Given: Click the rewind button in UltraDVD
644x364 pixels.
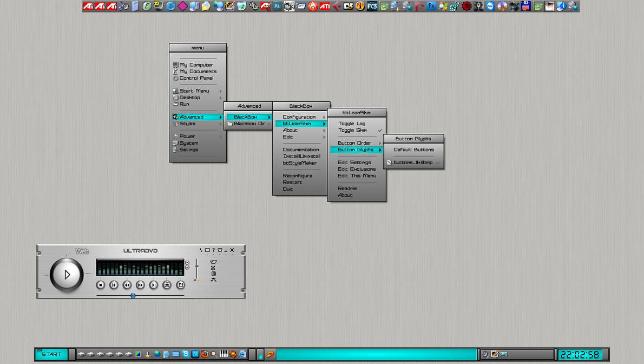Looking at the screenshot, I should pyautogui.click(x=127, y=285).
